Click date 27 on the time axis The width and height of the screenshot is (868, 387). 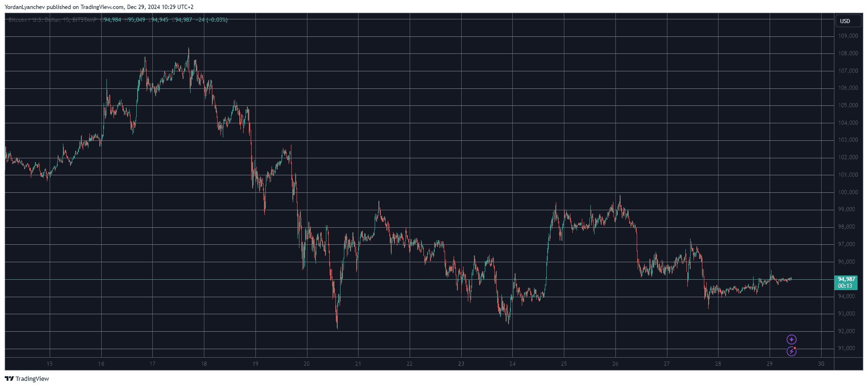pos(666,364)
